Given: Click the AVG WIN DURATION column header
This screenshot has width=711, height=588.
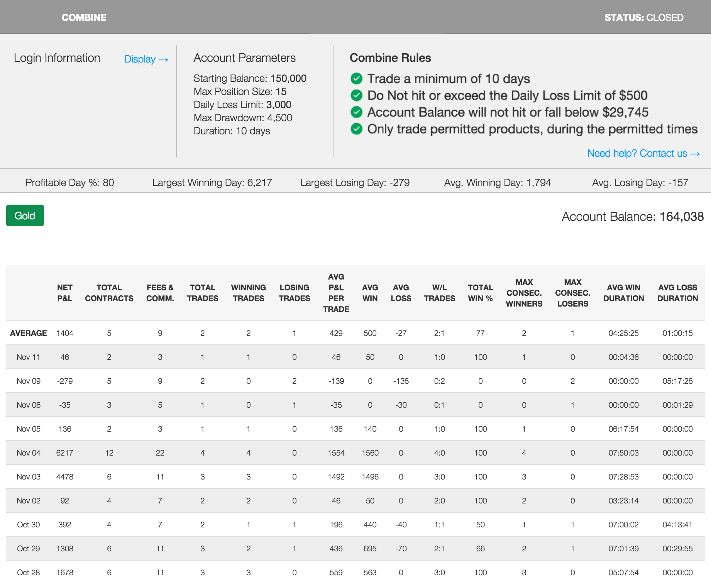Looking at the screenshot, I should point(623,293).
